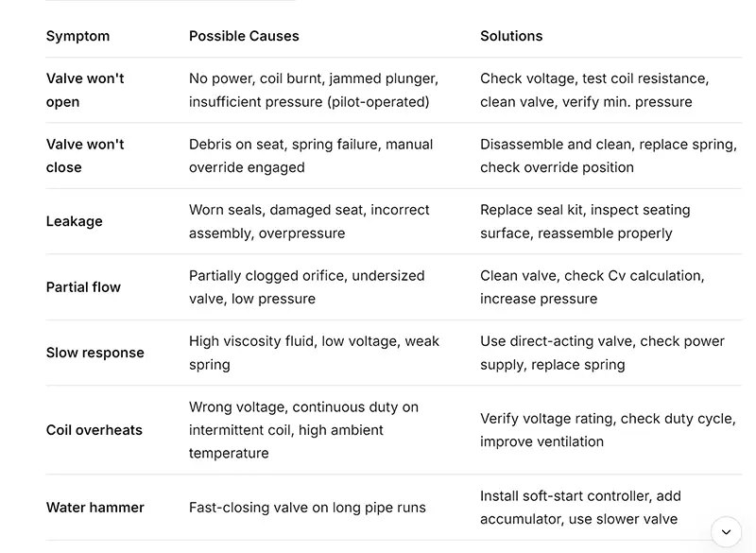Click the "Valve won't close" symptom cell

(x=85, y=156)
